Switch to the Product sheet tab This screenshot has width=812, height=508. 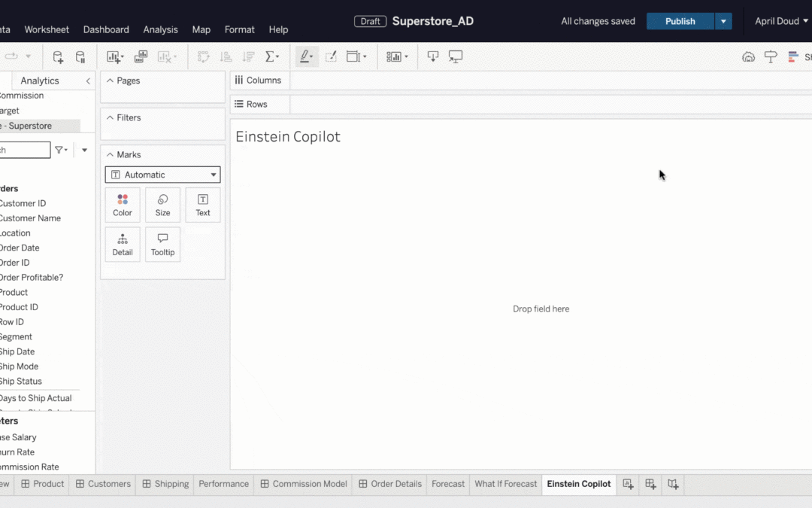click(x=42, y=484)
